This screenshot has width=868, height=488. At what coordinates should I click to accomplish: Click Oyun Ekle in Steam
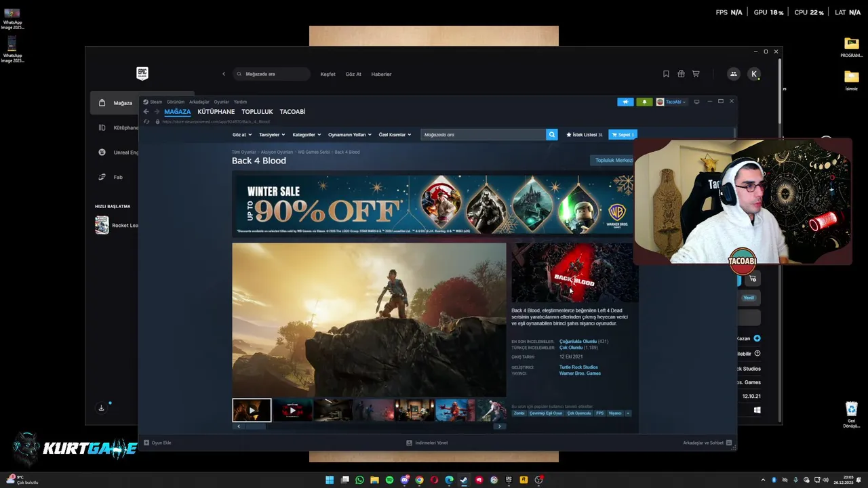point(157,443)
